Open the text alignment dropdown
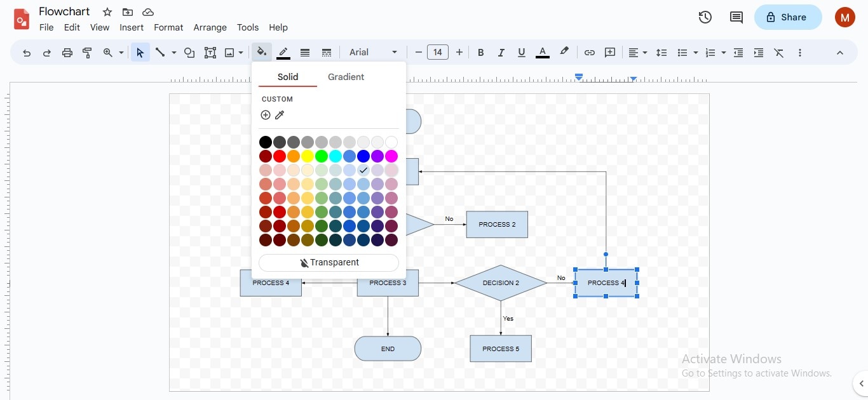Screen dimensions: 868x400 (637, 53)
